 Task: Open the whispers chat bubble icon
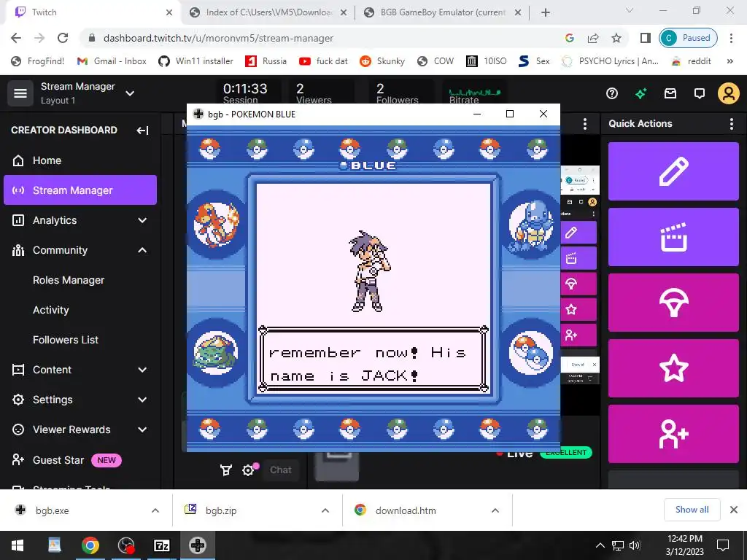coord(700,93)
